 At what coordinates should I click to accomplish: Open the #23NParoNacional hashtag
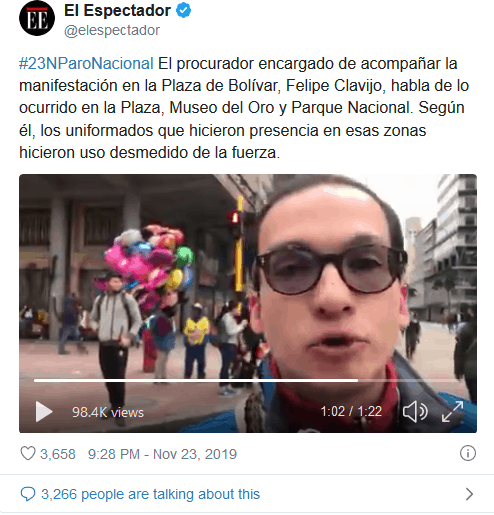point(86,63)
